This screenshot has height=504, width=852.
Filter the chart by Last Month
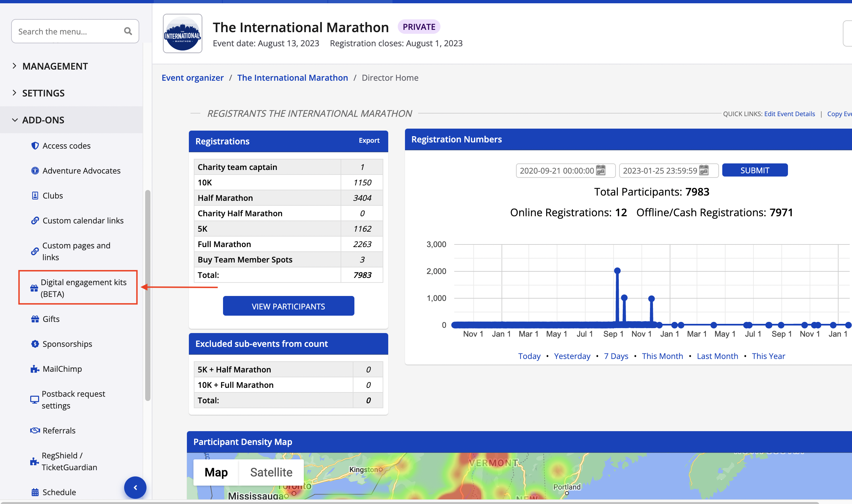[x=717, y=356]
